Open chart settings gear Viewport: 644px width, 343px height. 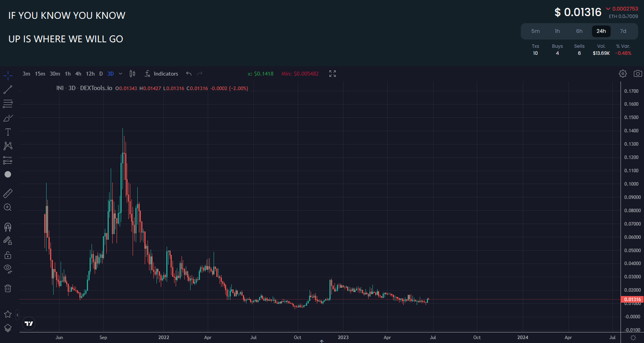[x=623, y=74]
